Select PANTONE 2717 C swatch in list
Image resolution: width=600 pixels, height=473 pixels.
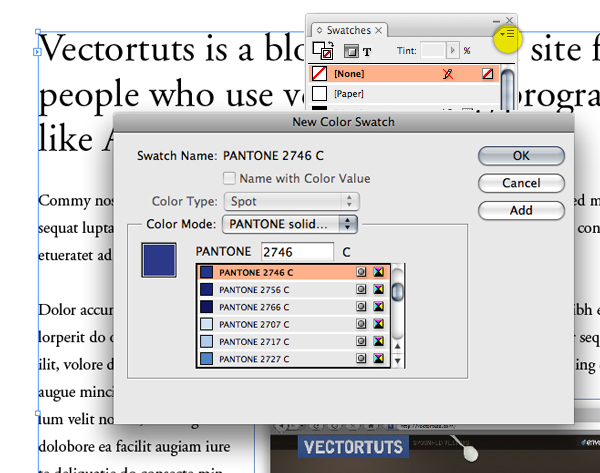[x=293, y=341]
